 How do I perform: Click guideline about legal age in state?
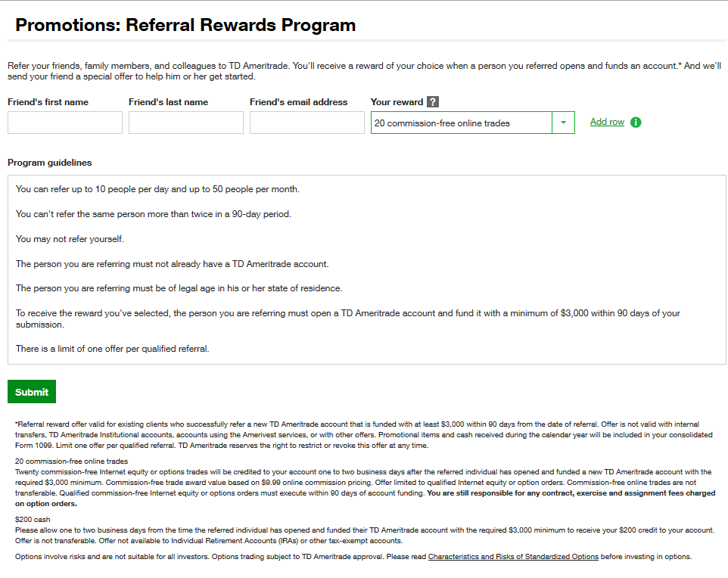point(179,288)
